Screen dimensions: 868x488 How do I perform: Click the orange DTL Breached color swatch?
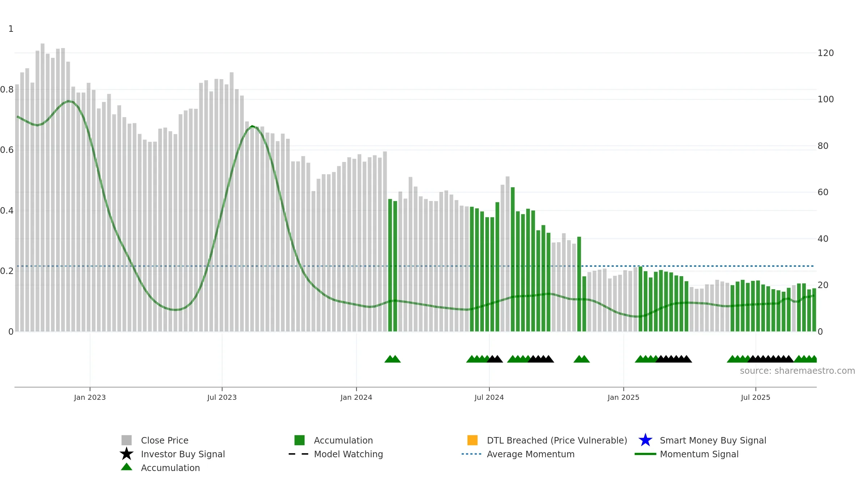[472, 440]
